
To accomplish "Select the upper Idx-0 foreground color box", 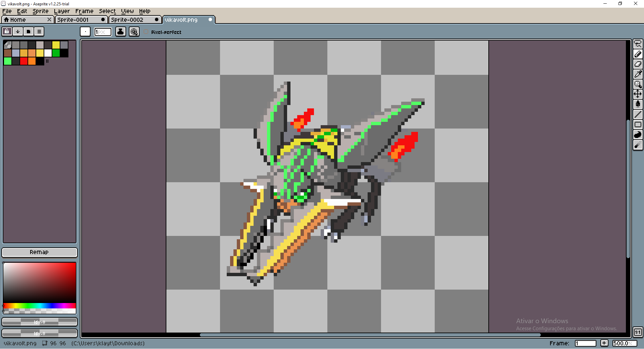I will (40, 322).
